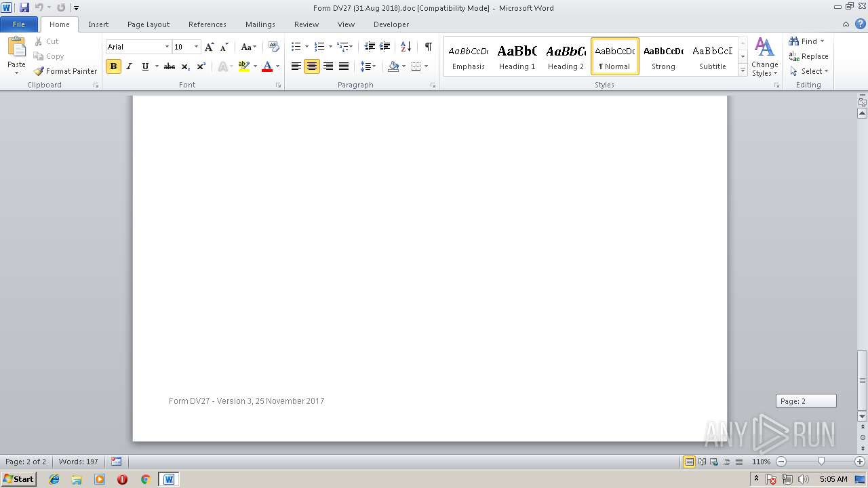The height and width of the screenshot is (488, 868).
Task: Apply Subtitle style
Action: coord(712,57)
